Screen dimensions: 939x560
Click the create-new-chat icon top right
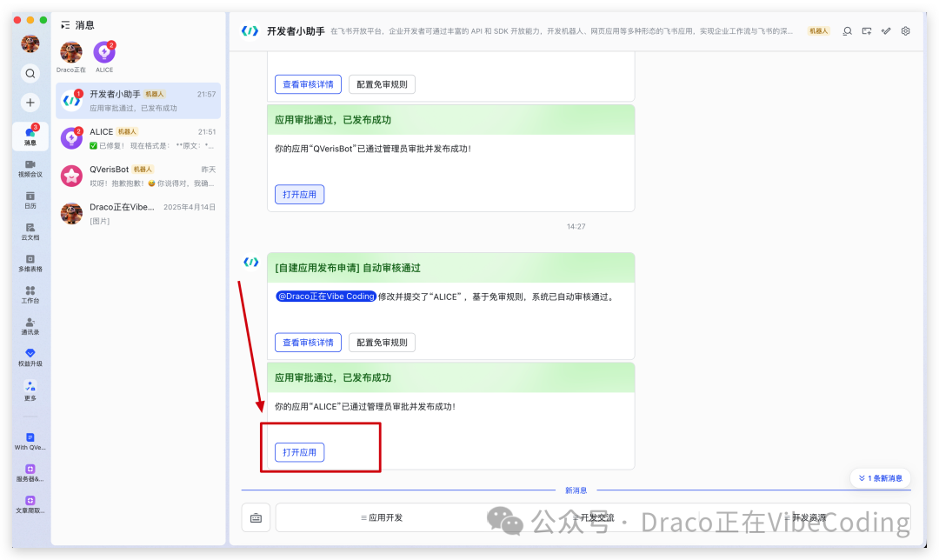tap(866, 30)
